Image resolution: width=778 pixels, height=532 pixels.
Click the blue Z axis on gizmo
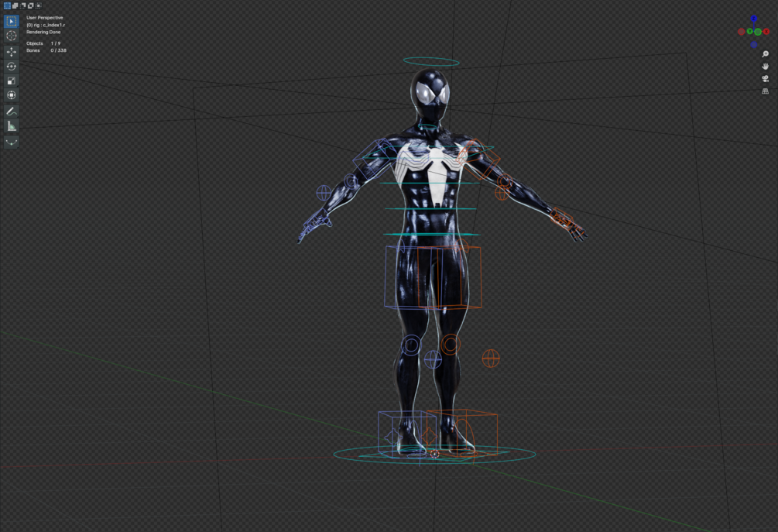[754, 19]
